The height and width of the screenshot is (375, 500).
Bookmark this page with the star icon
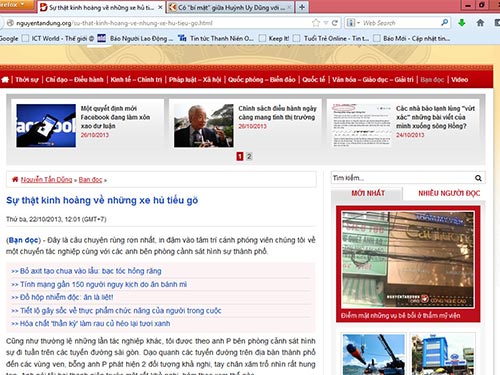[316, 23]
